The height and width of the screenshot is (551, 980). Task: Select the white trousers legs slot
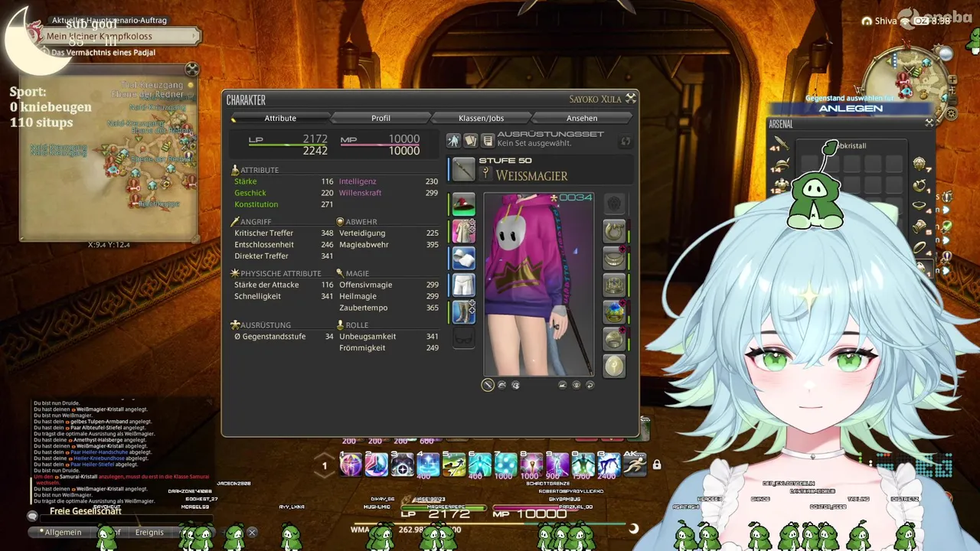pos(463,285)
